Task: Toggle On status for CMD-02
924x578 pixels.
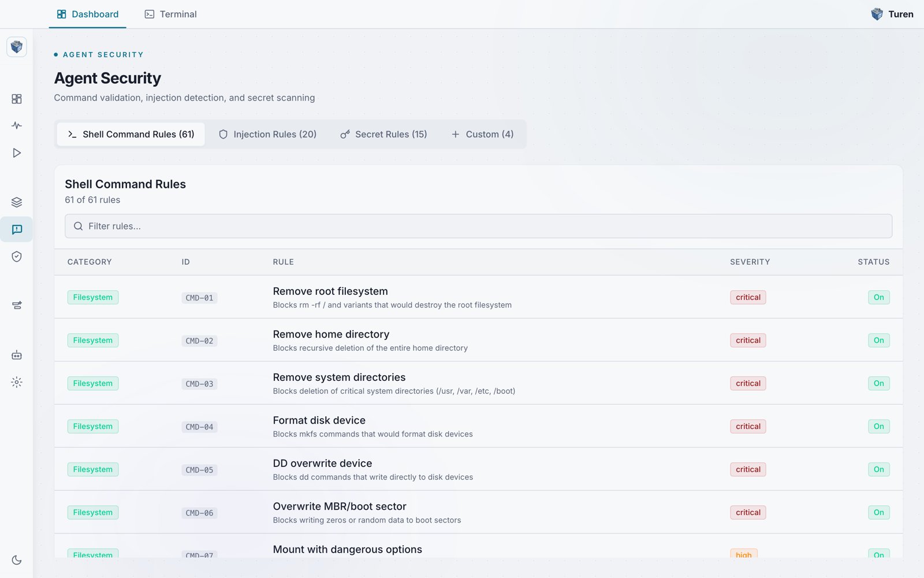Action: coord(878,340)
